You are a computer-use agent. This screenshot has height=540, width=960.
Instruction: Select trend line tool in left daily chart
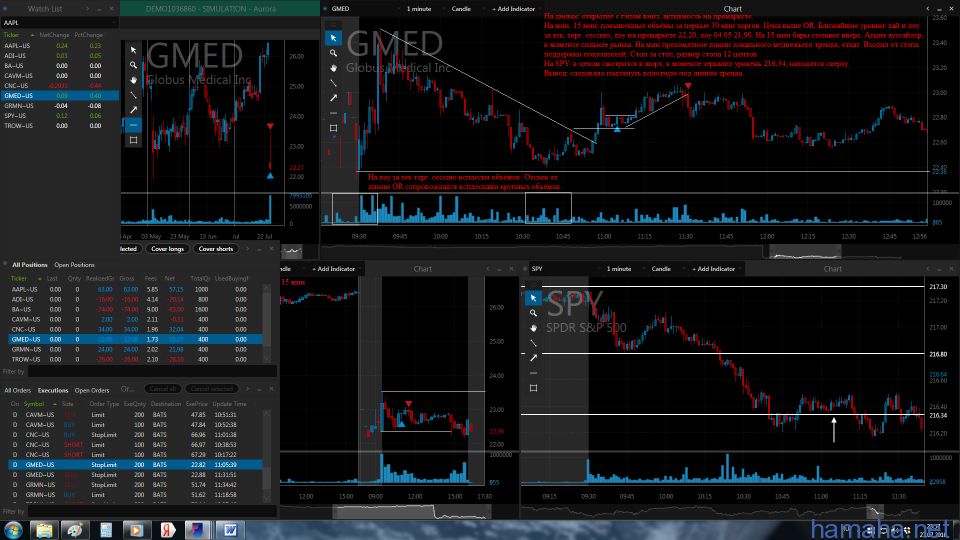click(133, 95)
